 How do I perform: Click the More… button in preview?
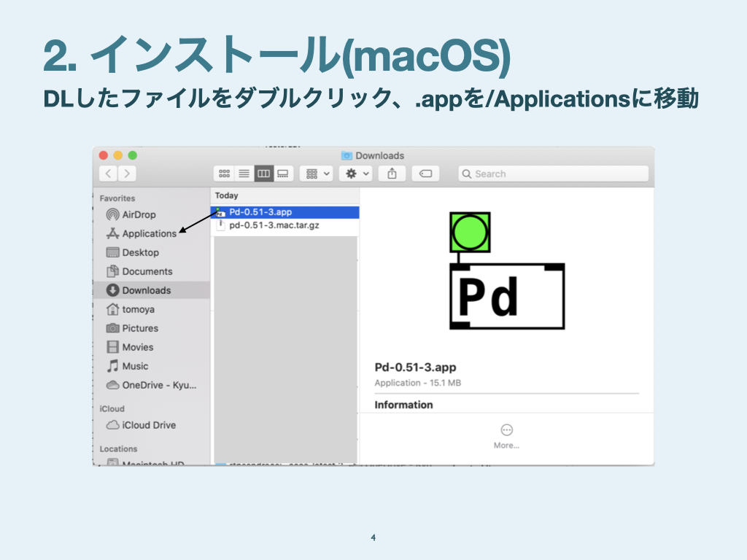[506, 435]
